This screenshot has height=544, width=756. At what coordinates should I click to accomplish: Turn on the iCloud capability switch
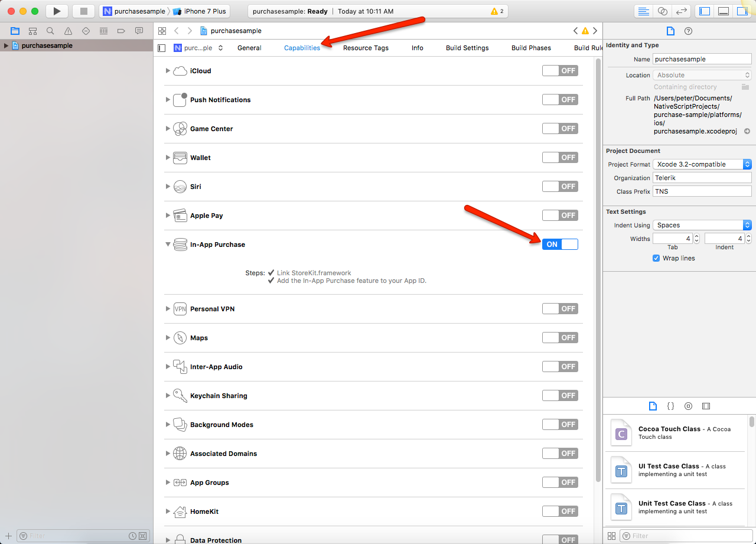tap(560, 70)
